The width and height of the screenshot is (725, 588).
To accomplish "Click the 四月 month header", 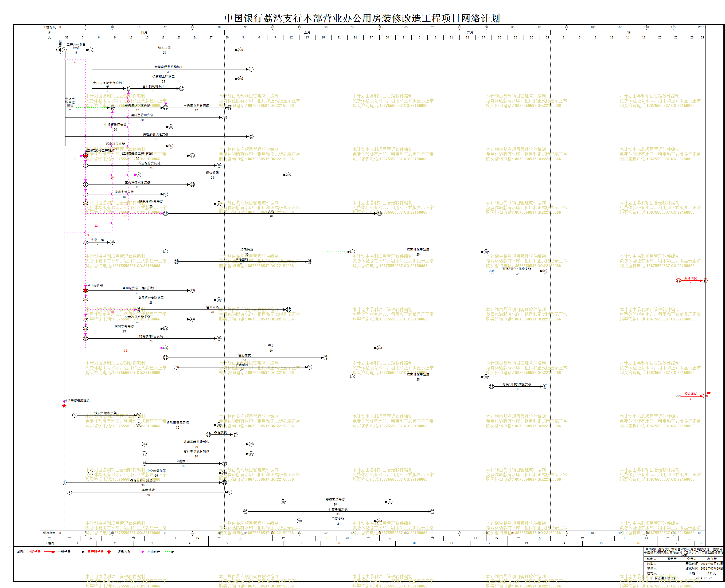I will [x=144, y=33].
